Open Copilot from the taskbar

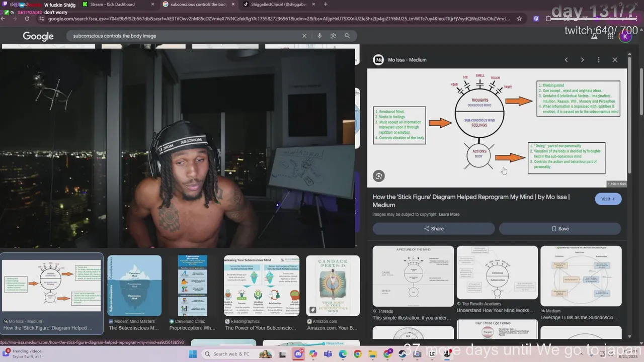[x=313, y=354]
